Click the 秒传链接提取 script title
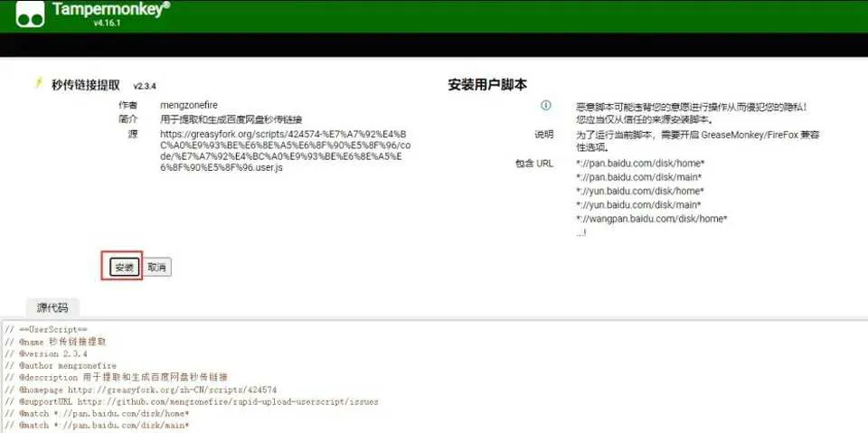 [85, 85]
